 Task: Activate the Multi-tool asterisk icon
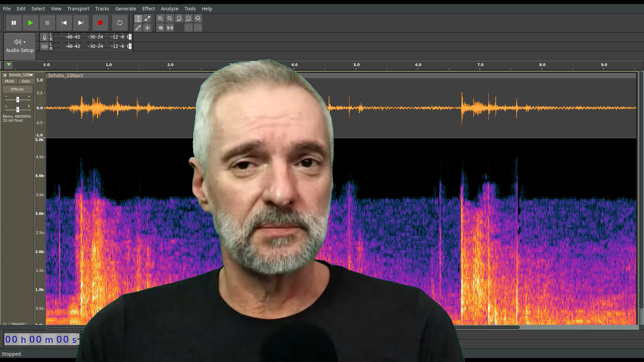[147, 28]
